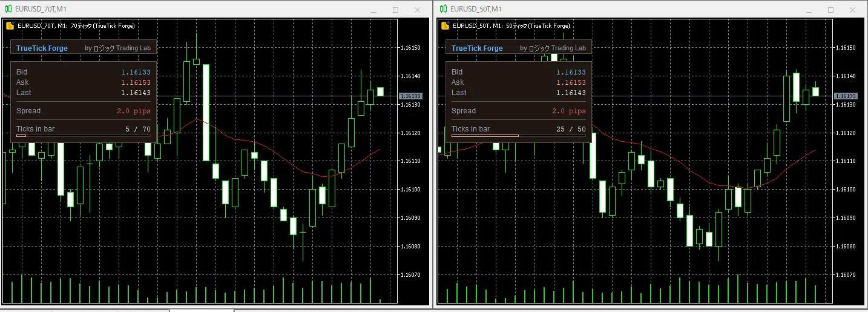The width and height of the screenshot is (868, 312).
Task: Click the TrueTick Forge title in 70T panel
Action: click(x=42, y=48)
